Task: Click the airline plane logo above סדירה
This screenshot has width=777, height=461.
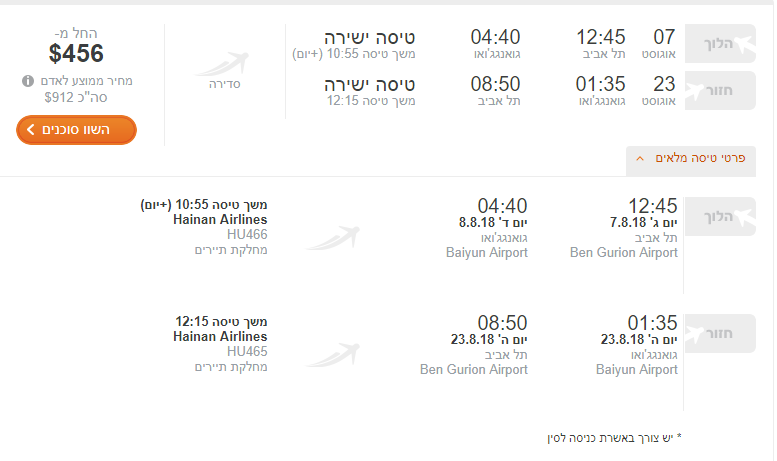Action: [x=223, y=64]
